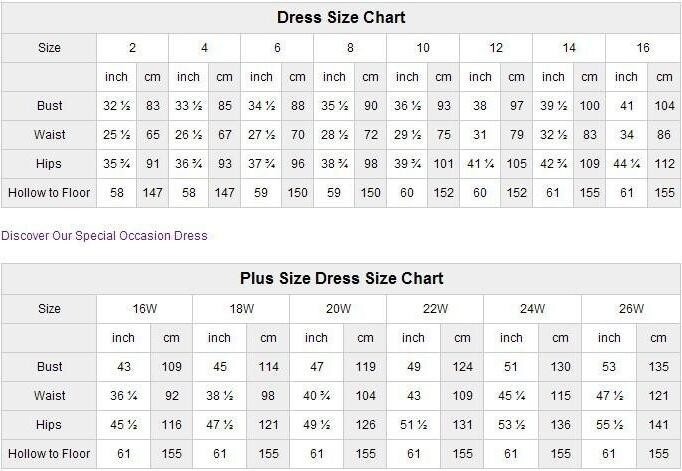Select the size 8 column header
This screenshot has height=471, width=682.
[350, 48]
